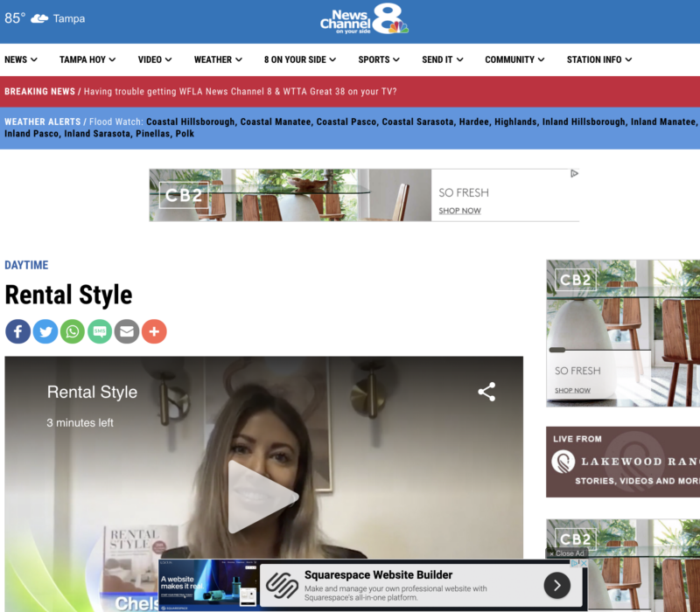Expand the News menu dropdown
700x612 pixels.
click(21, 59)
